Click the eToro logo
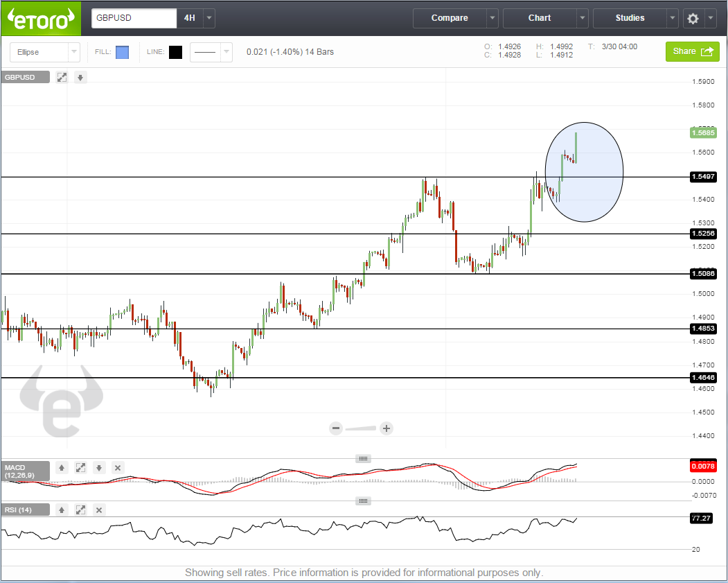This screenshot has height=583, width=728. tap(41, 19)
